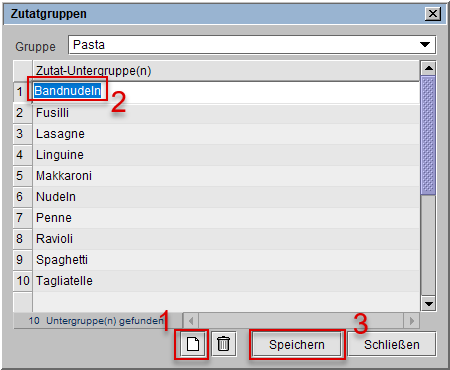Close the Zutatgruppen dialog window
Viewport: 450px width, 370px height.
click(x=433, y=14)
